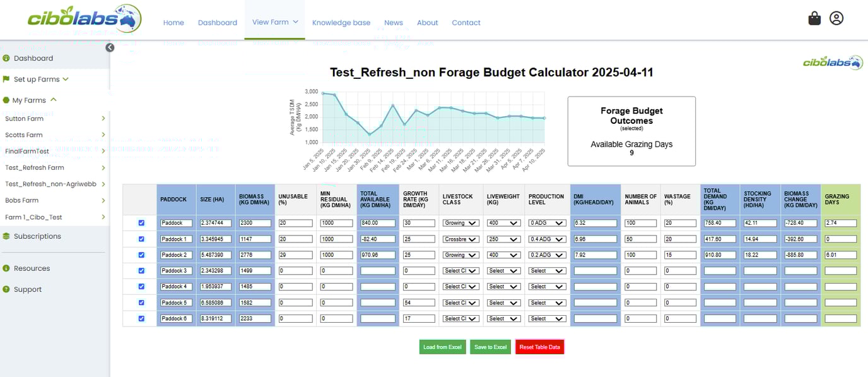Open the Contact page
The image size is (868, 377).
466,22
